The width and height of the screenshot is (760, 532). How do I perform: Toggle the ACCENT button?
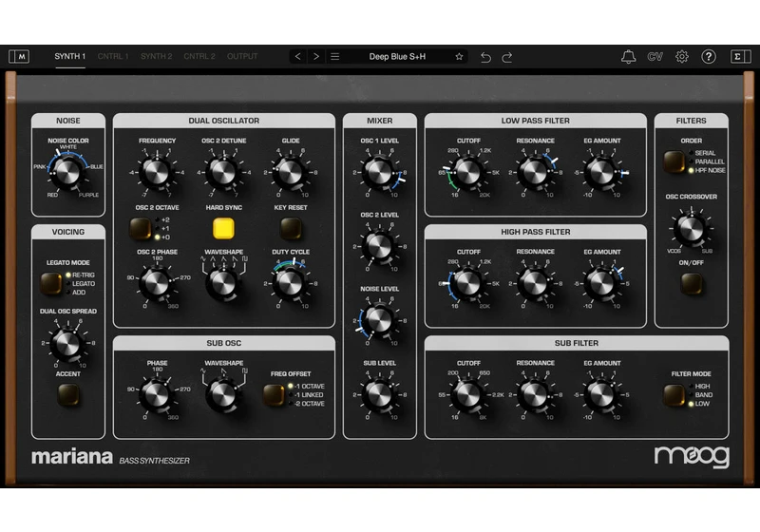click(68, 394)
